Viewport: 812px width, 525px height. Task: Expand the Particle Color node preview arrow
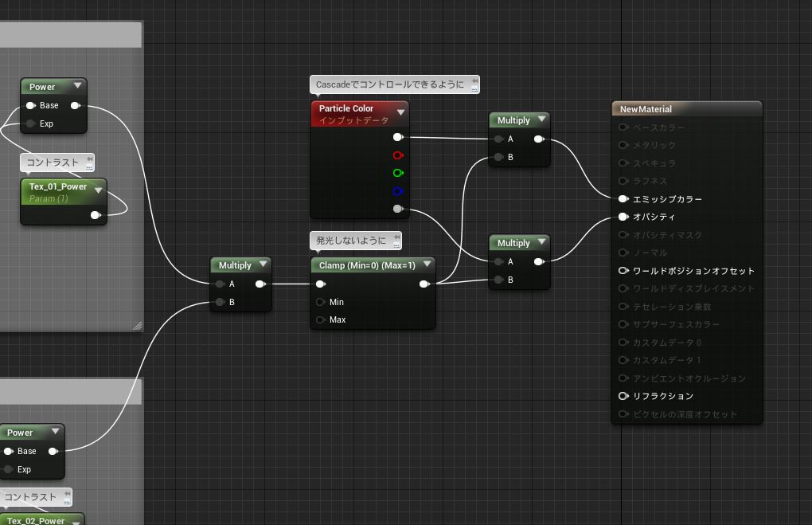coord(400,112)
